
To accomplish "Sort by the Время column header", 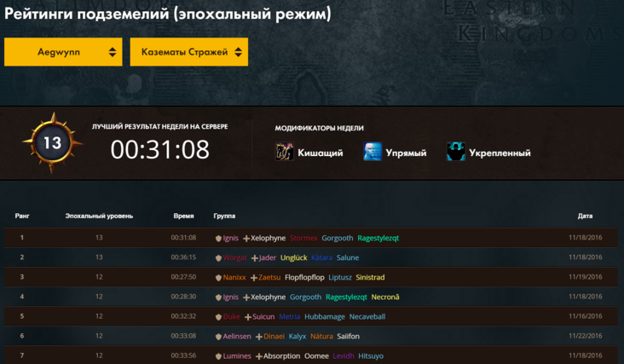I will click(x=183, y=217).
